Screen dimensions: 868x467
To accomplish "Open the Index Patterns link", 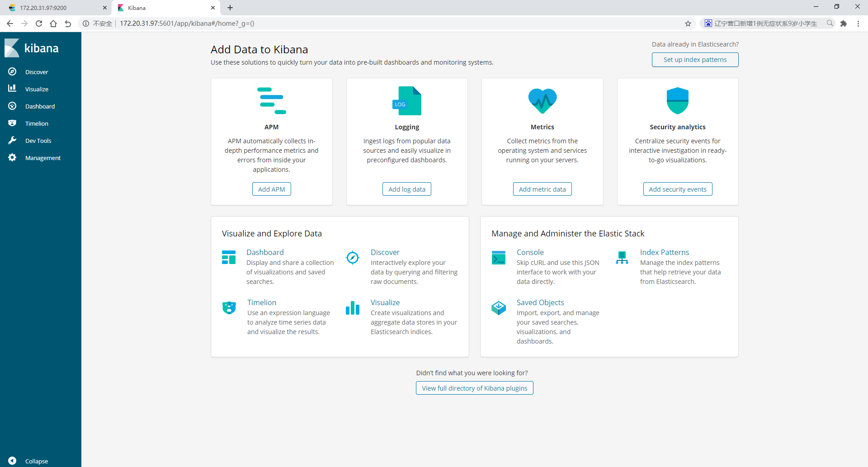I will [665, 252].
